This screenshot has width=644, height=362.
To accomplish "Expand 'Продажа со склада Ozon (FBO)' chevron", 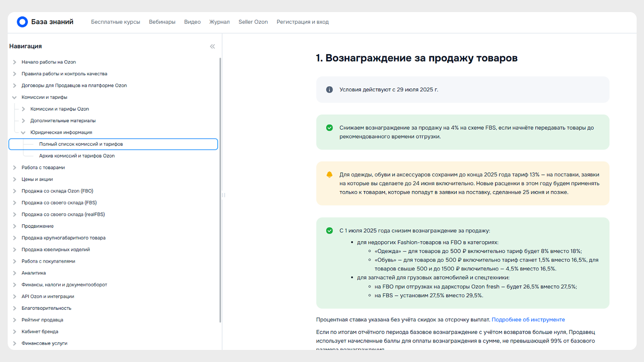I will [x=14, y=191].
